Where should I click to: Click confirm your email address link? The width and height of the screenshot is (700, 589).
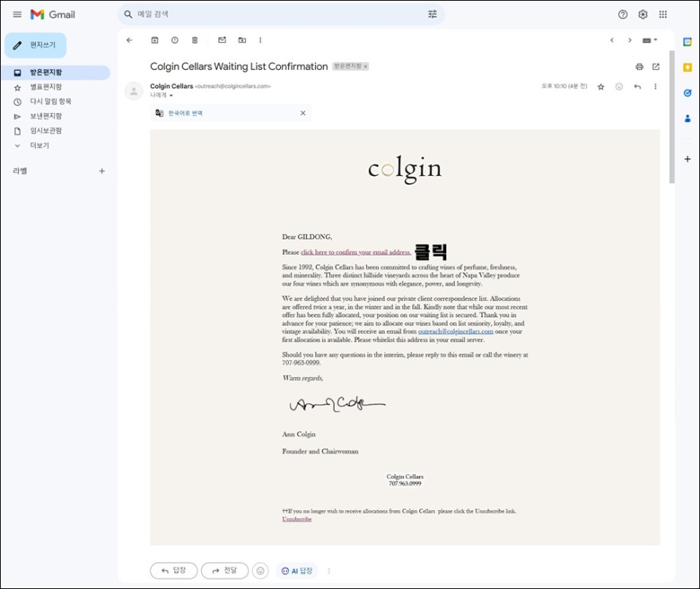(356, 252)
